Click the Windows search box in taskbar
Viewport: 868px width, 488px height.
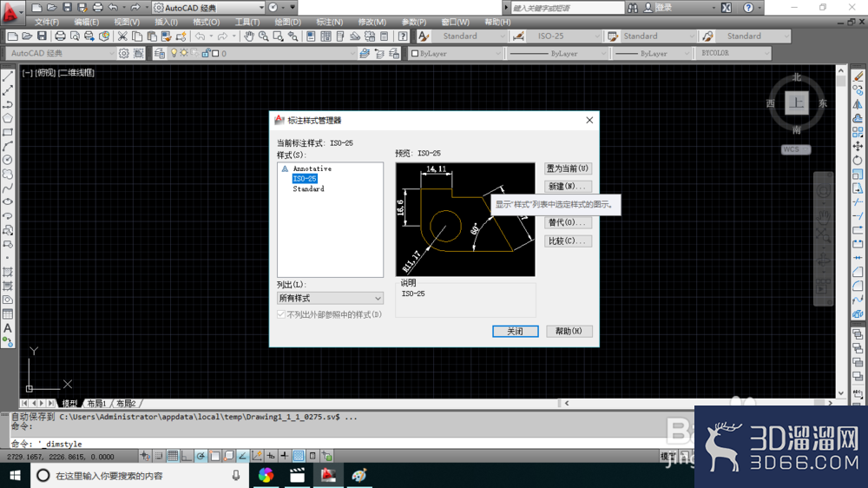[138, 475]
